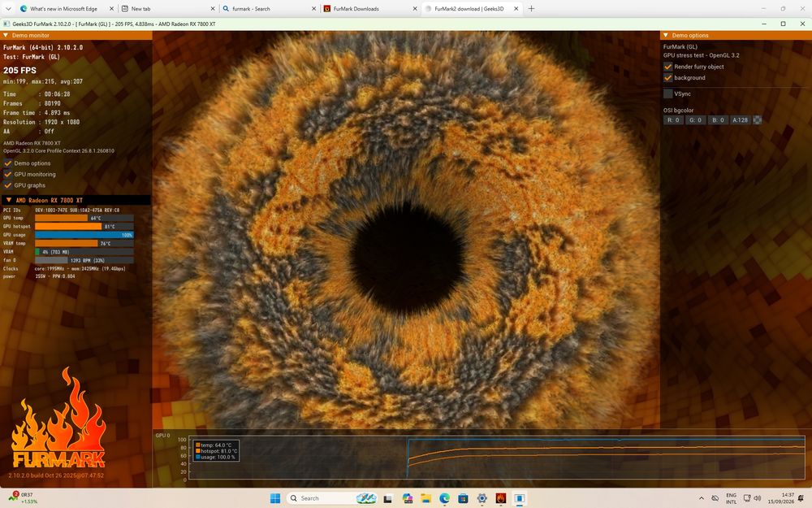Switch to the FurMark Downloads tab
The width and height of the screenshot is (812, 508).
[369, 9]
